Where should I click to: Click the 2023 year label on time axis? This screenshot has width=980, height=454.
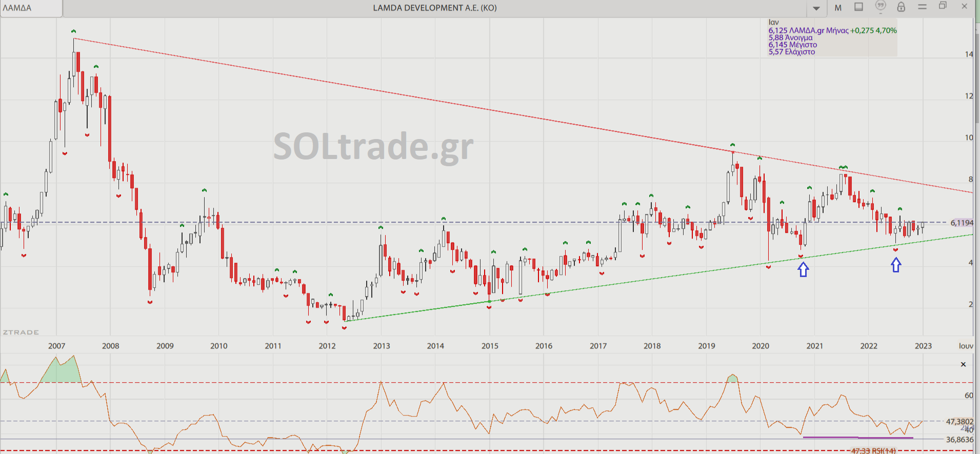923,346
